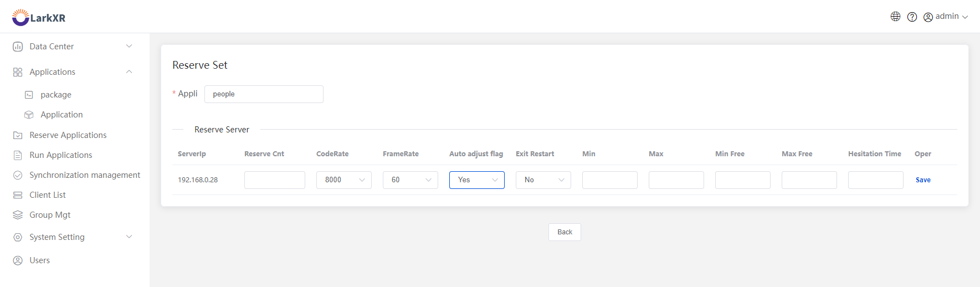The width and height of the screenshot is (980, 287).
Task: Click the Users person icon
Action: click(x=18, y=260)
